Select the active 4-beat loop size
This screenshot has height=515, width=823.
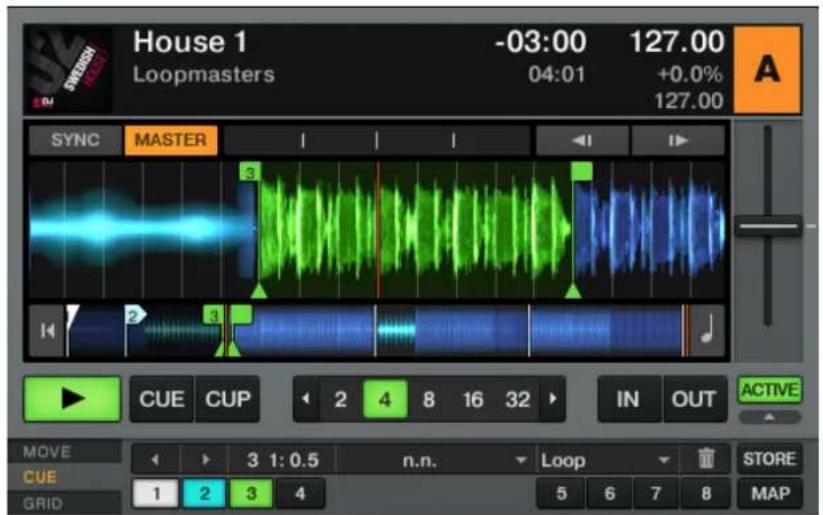click(385, 400)
